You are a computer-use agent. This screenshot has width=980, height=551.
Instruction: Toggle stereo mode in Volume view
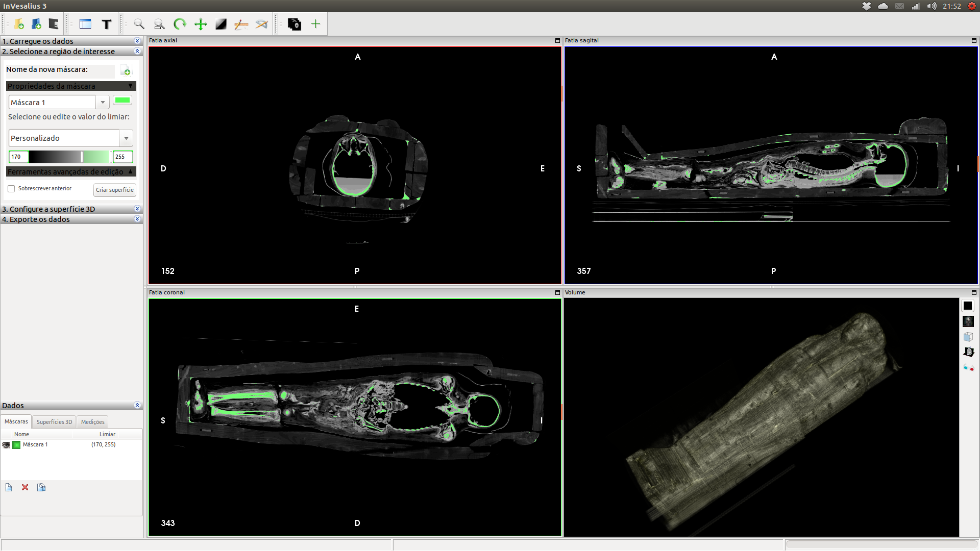[x=968, y=367]
